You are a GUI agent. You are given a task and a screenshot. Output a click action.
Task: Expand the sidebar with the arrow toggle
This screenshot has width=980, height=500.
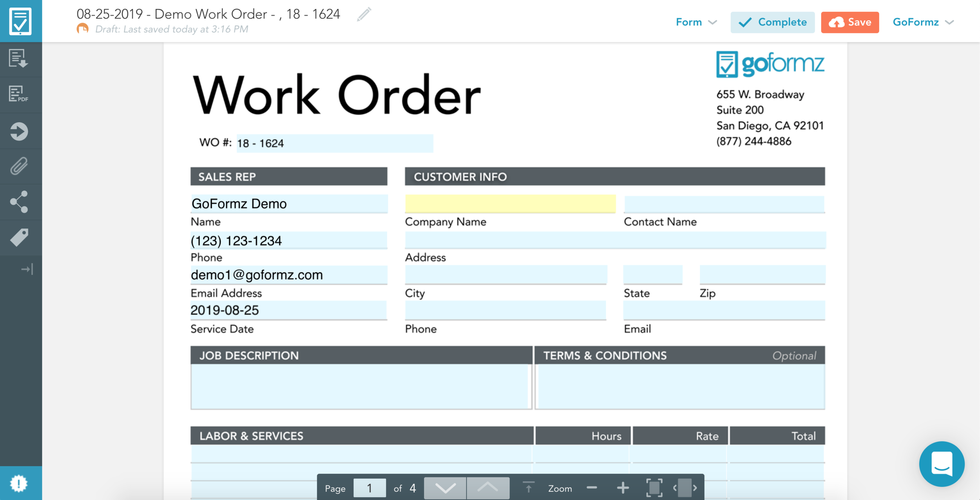coord(27,269)
